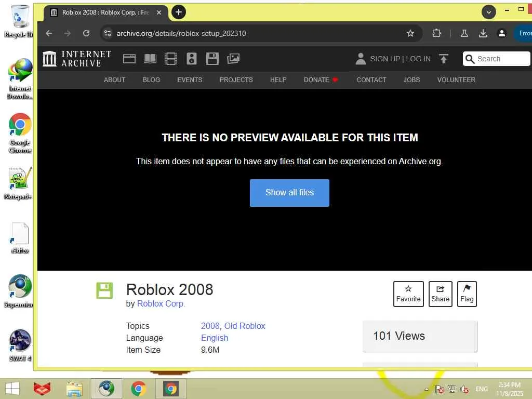Open the browser profile icon
The width and height of the screenshot is (532, 399).
click(502, 33)
